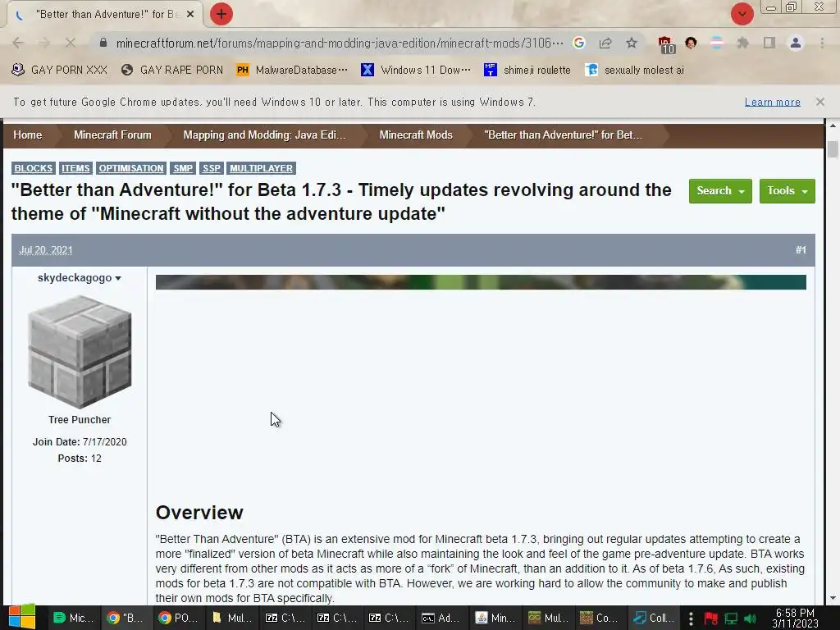Select the BLOCKS tag
The height and width of the screenshot is (630, 840).
click(x=33, y=168)
